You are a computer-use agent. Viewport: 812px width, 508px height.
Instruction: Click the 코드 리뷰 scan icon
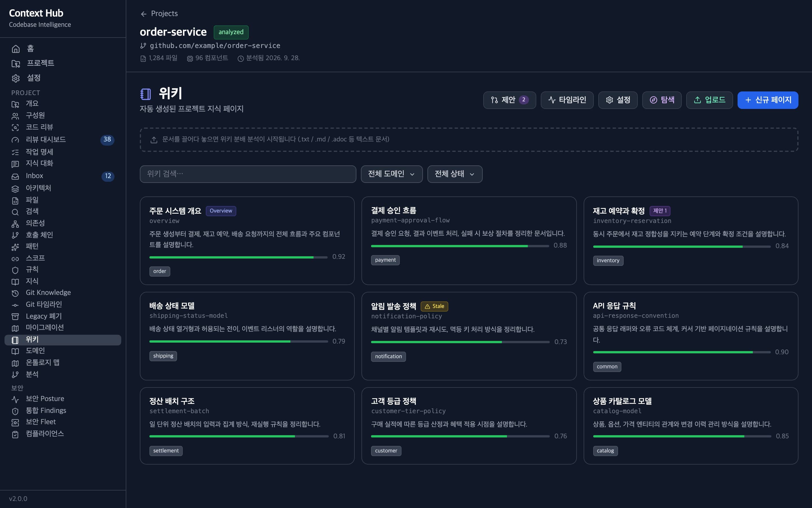pyautogui.click(x=15, y=127)
